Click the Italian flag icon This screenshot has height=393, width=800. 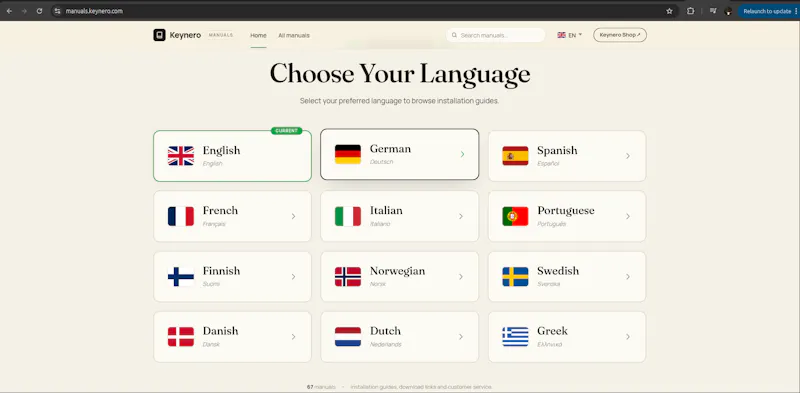347,216
